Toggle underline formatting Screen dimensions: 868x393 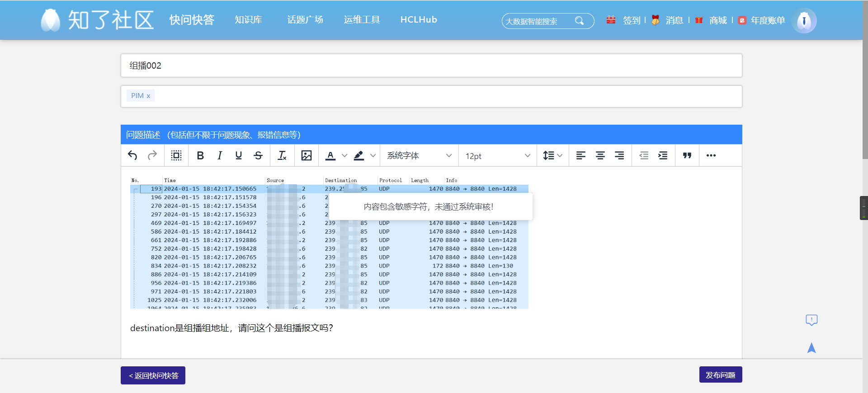pos(239,155)
